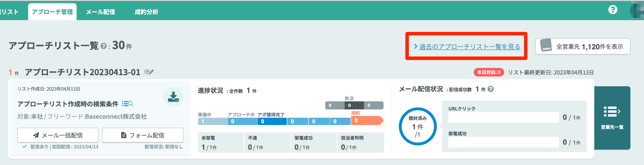Select the アプローチ管理 tab
This screenshot has height=165, width=644.
pyautogui.click(x=52, y=12)
